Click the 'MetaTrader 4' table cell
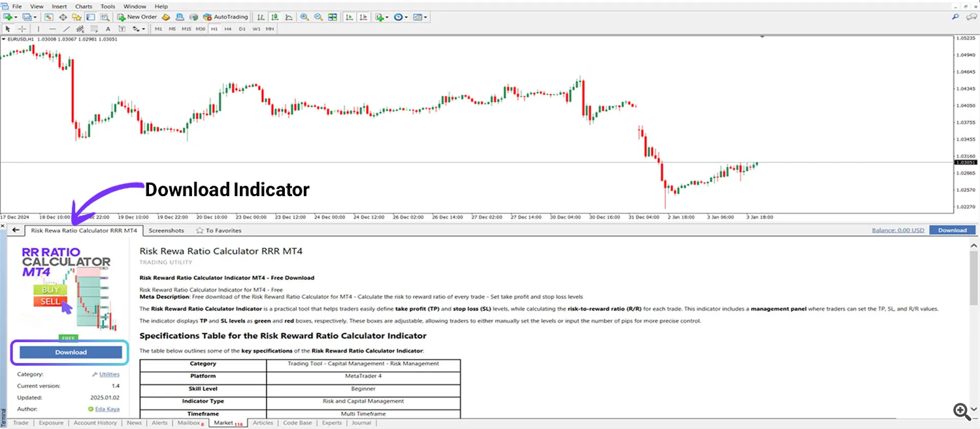Viewport: 980px width, 429px height. click(363, 376)
